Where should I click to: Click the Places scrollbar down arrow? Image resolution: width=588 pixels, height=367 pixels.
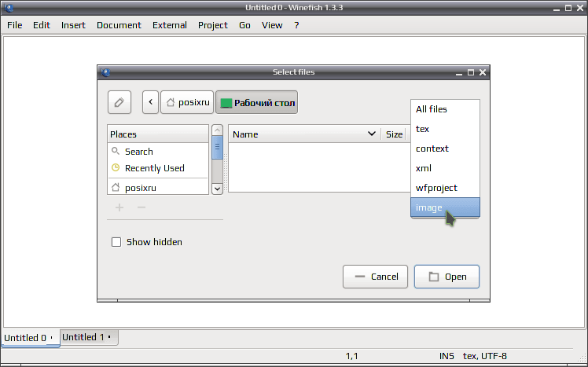point(217,189)
